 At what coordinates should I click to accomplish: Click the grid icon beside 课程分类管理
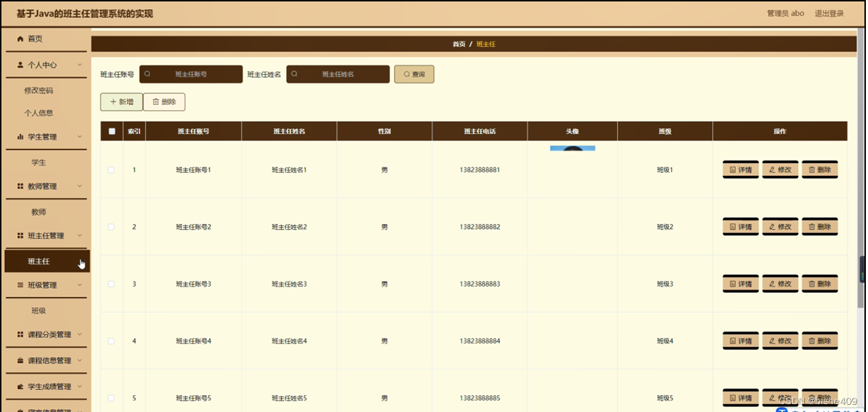tap(20, 334)
